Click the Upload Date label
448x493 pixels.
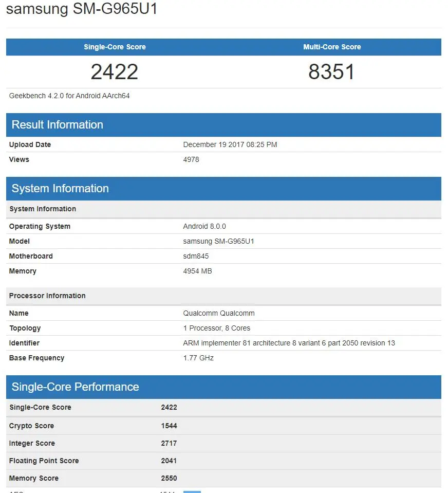click(x=30, y=144)
